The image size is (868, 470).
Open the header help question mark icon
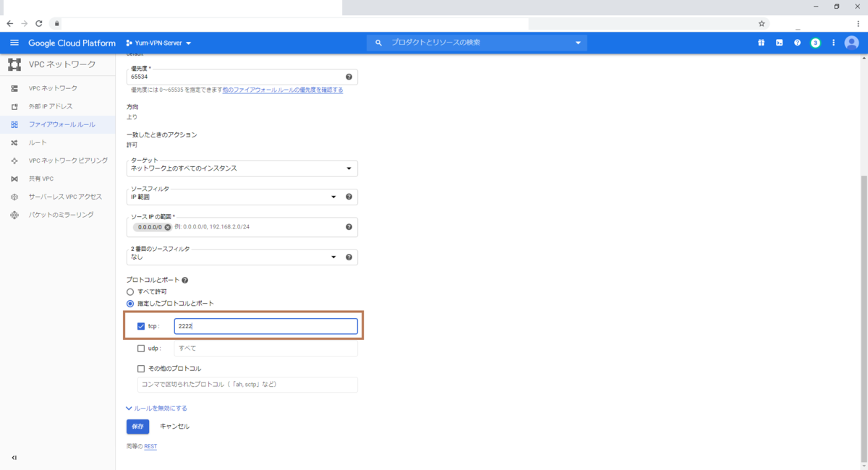797,43
